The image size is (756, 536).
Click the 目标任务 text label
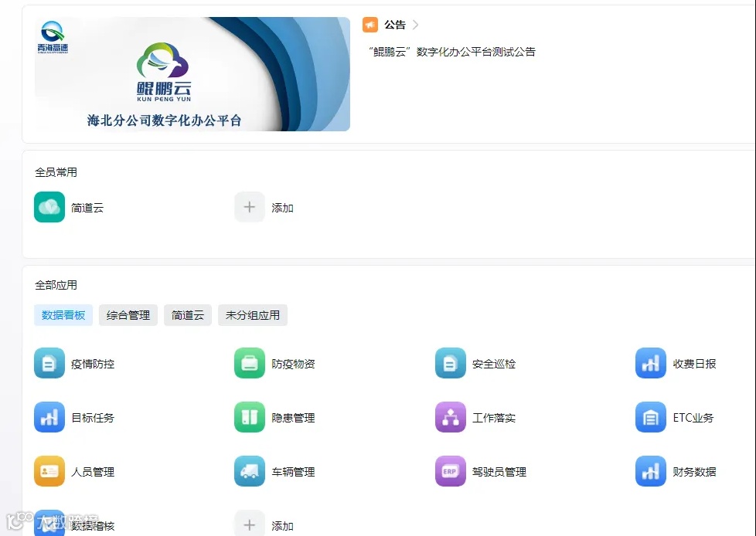(93, 418)
